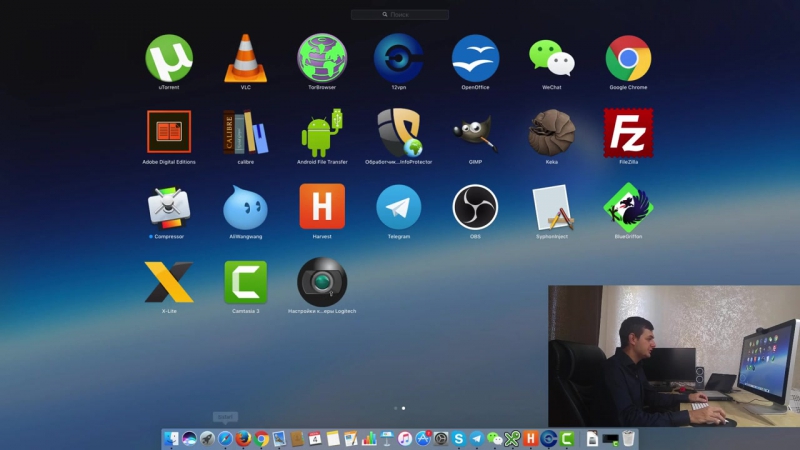Open Harvest in the Dock
Screen dimensions: 800x450
tap(531, 439)
